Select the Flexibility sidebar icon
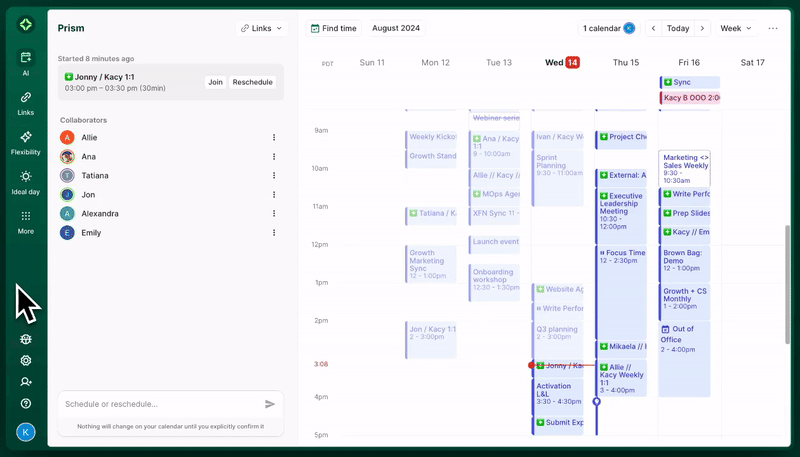 pyautogui.click(x=26, y=139)
